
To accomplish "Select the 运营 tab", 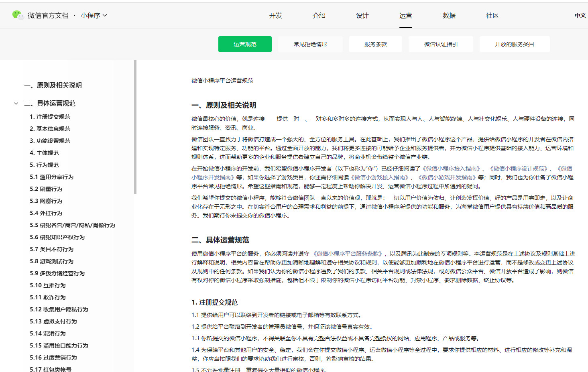I will click(x=406, y=15).
